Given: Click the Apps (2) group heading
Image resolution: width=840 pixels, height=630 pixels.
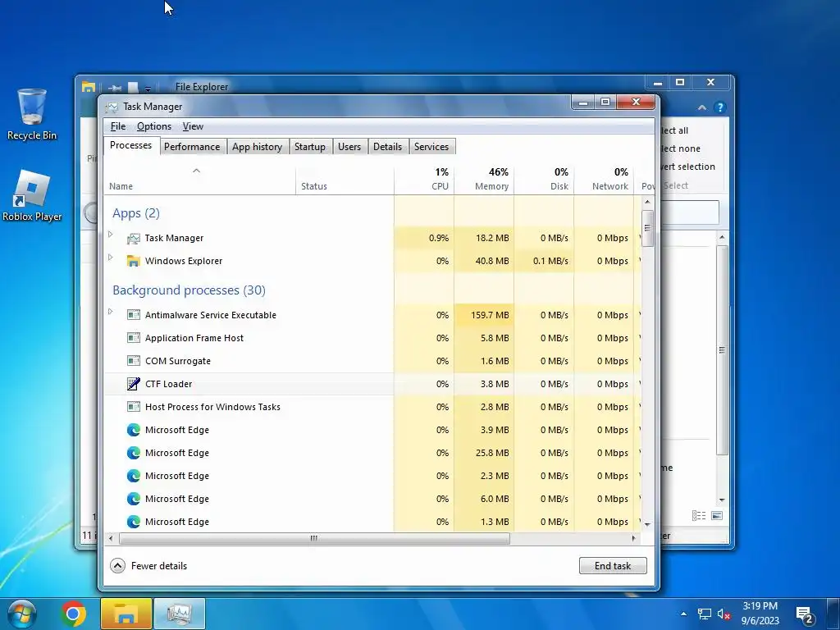Looking at the screenshot, I should [136, 213].
